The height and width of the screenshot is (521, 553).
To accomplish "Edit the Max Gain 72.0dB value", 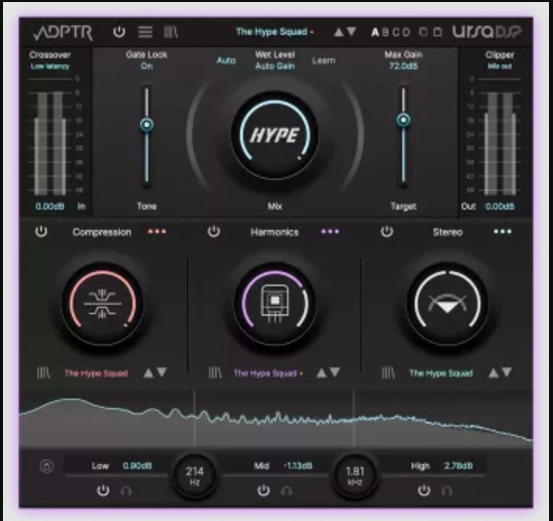I will coord(403,66).
